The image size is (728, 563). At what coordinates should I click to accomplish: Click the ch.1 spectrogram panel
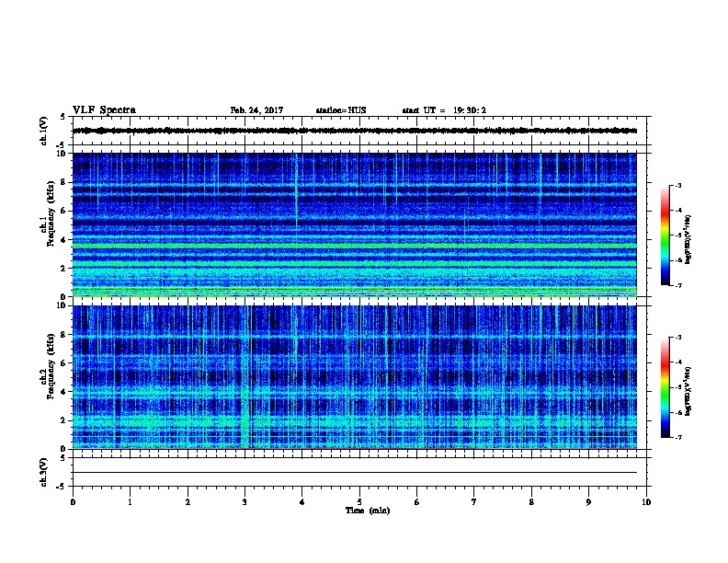[355, 224]
